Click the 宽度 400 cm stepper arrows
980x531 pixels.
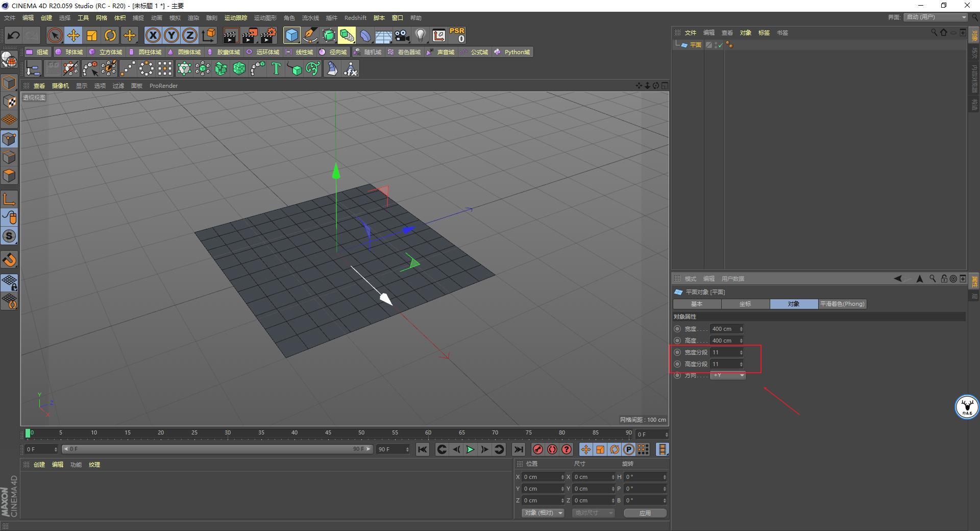tap(741, 329)
